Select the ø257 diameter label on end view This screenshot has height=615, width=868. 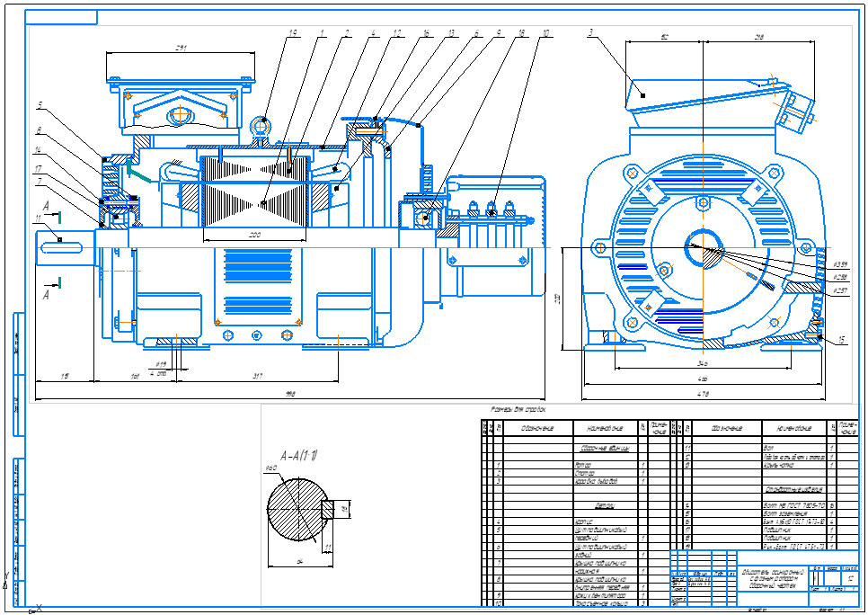[840, 290]
